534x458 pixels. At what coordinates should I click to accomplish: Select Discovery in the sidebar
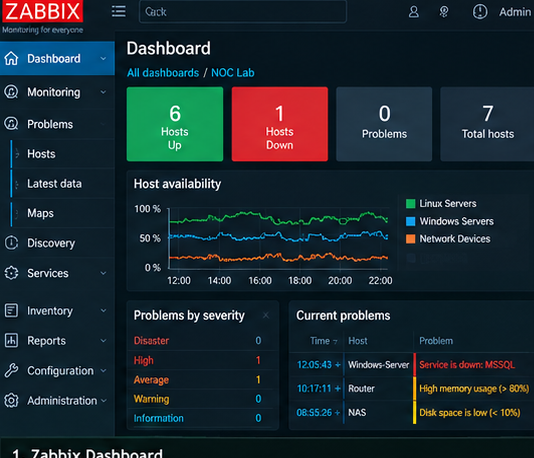(x=51, y=243)
